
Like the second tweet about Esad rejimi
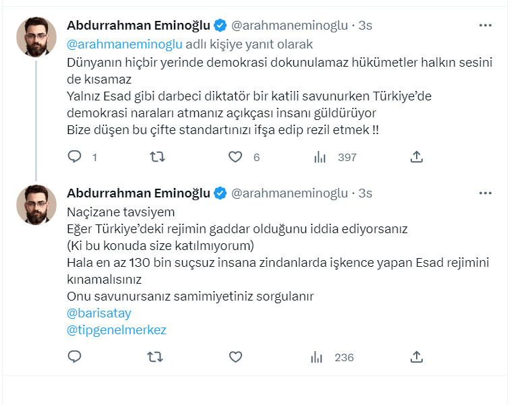235,357
